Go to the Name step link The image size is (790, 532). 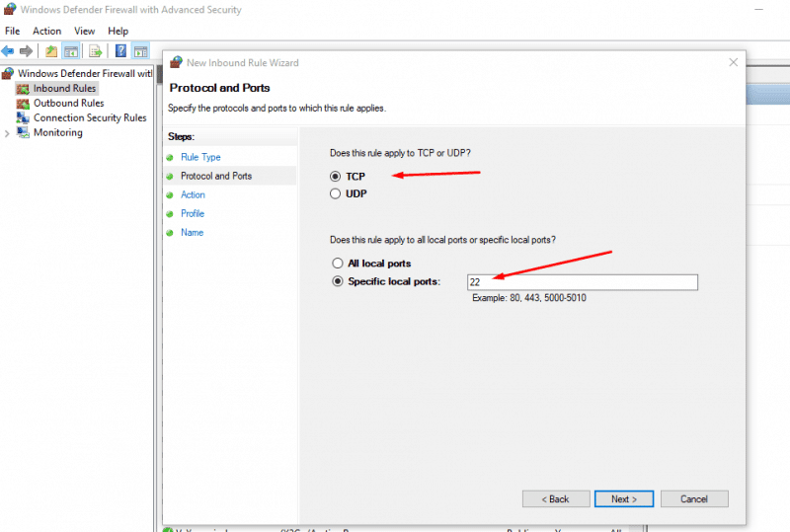192,232
